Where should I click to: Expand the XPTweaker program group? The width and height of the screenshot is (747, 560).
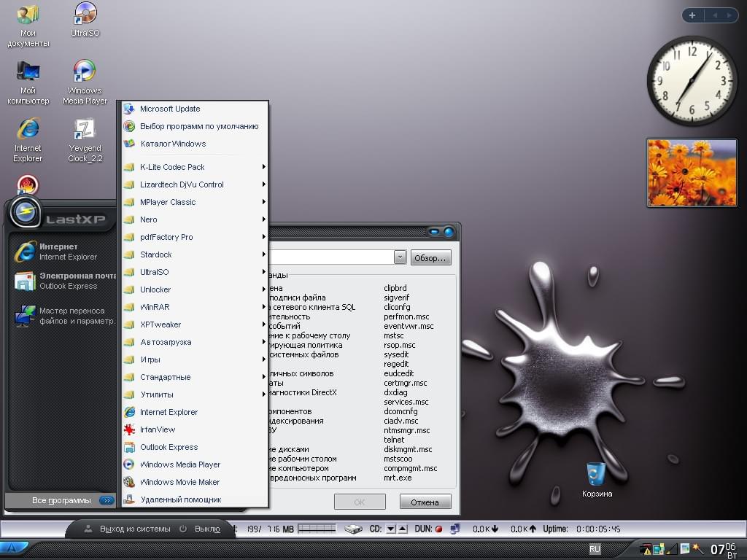coord(195,324)
